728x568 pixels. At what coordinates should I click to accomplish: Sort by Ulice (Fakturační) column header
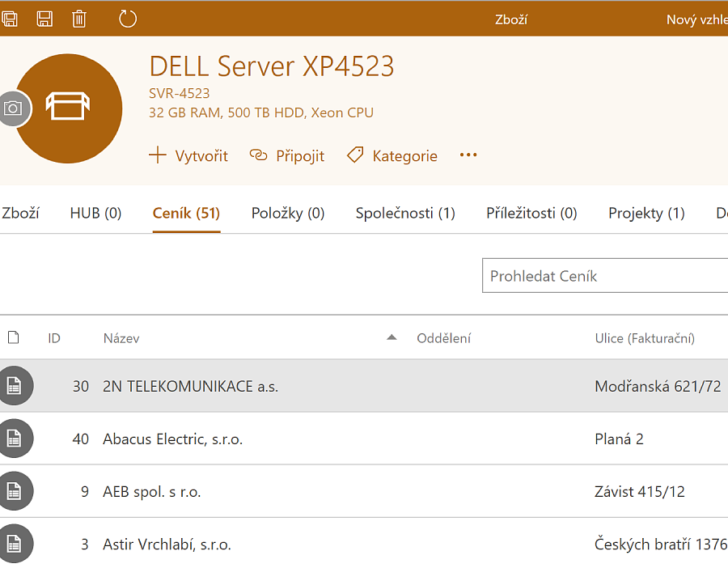(645, 338)
